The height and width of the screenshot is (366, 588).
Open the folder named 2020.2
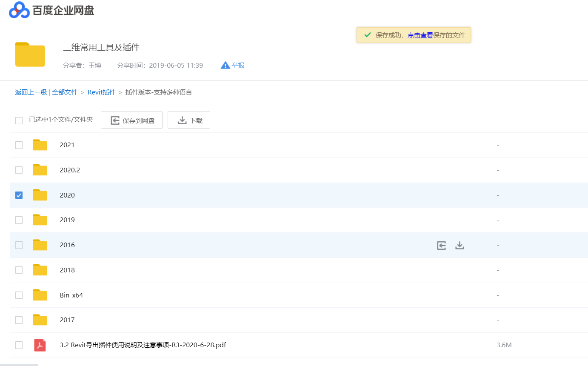point(70,170)
